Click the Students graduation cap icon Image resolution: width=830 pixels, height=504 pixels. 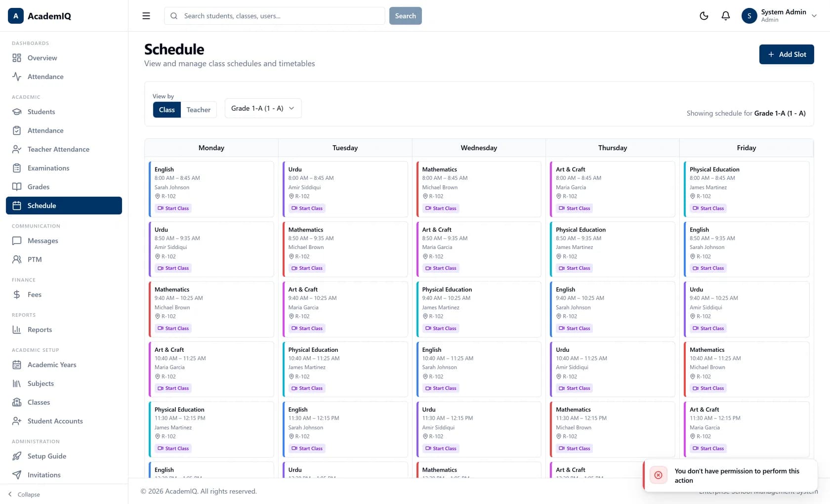tap(17, 112)
